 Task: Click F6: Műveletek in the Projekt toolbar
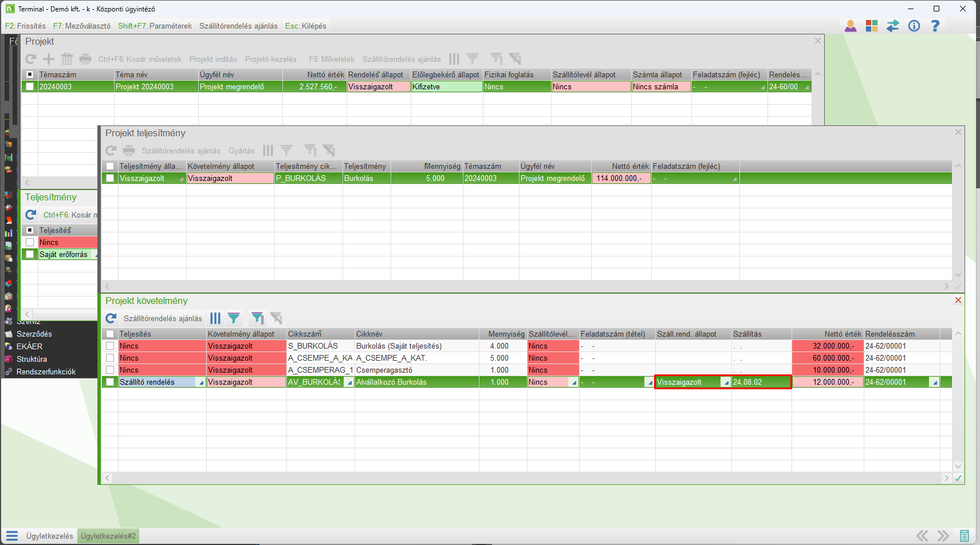pyautogui.click(x=332, y=59)
